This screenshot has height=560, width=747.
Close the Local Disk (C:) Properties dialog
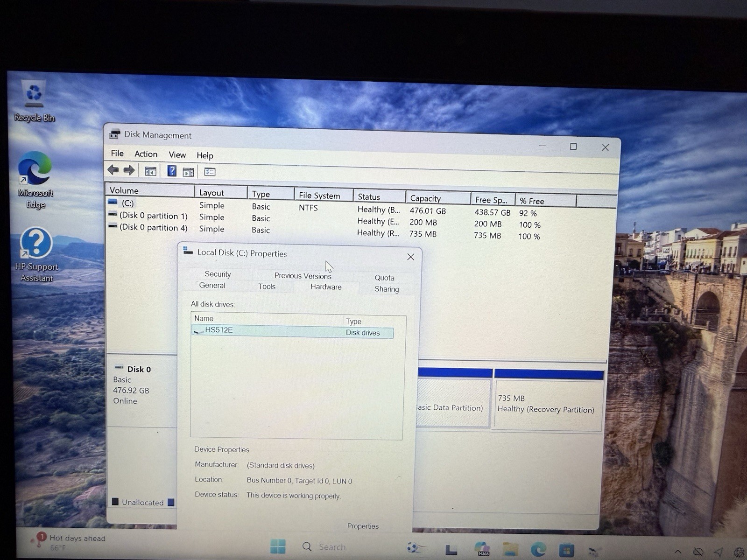[x=410, y=257]
